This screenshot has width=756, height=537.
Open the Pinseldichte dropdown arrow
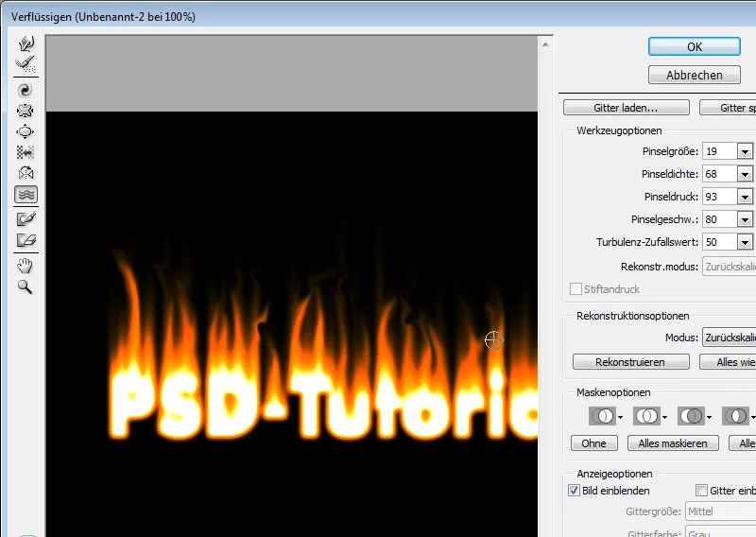tap(745, 174)
